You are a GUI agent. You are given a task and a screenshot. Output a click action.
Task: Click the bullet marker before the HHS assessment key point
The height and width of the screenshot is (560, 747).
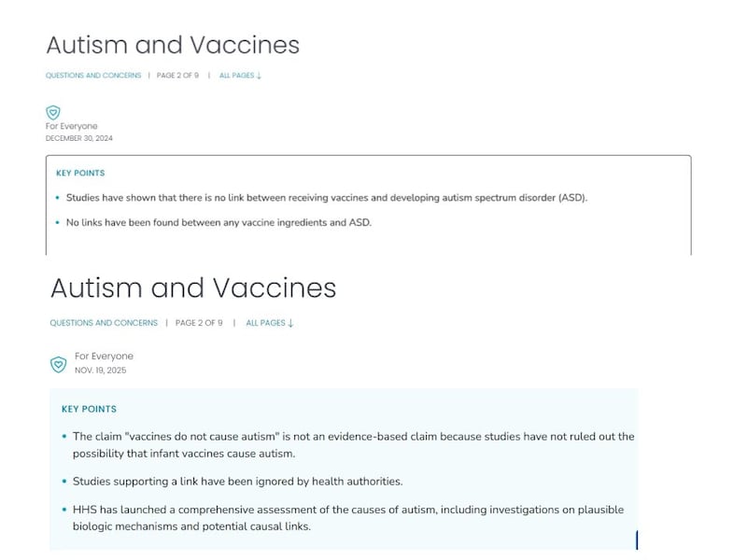pos(63,511)
